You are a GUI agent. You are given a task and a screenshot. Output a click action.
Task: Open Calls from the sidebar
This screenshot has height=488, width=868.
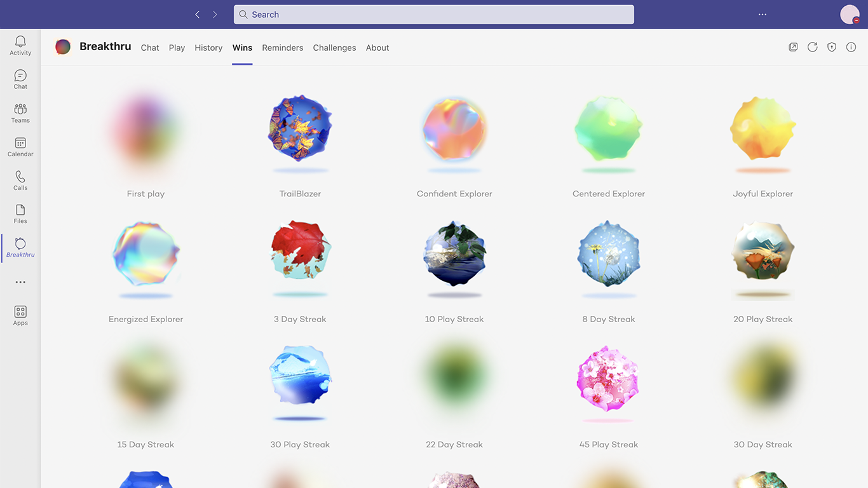(20, 180)
